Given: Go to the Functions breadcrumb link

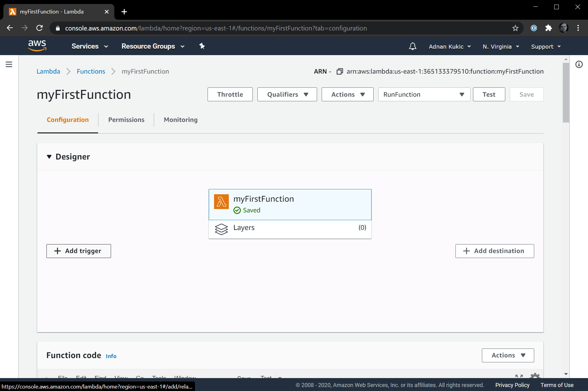Looking at the screenshot, I should pyautogui.click(x=91, y=71).
